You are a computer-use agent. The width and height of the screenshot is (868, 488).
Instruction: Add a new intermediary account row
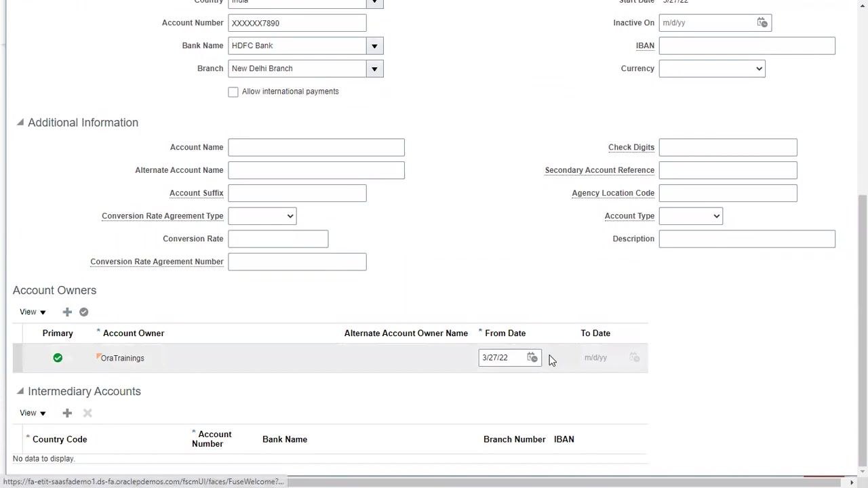pos(67,413)
